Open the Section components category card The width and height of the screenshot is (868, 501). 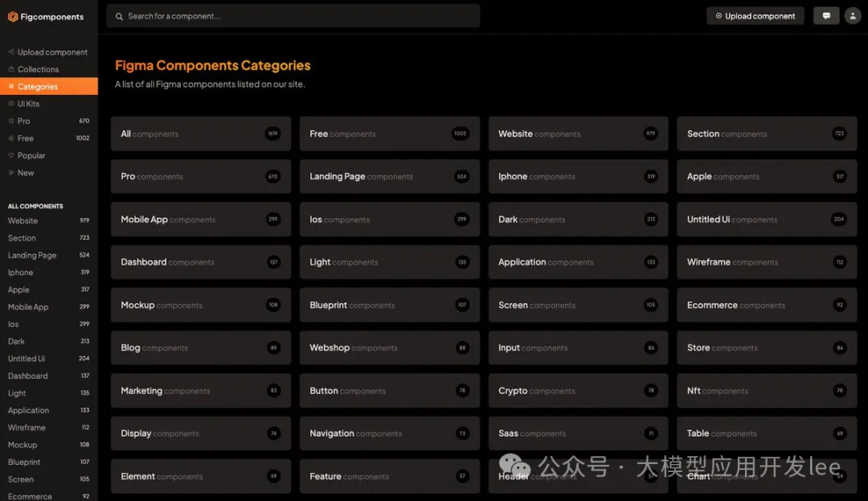point(767,133)
